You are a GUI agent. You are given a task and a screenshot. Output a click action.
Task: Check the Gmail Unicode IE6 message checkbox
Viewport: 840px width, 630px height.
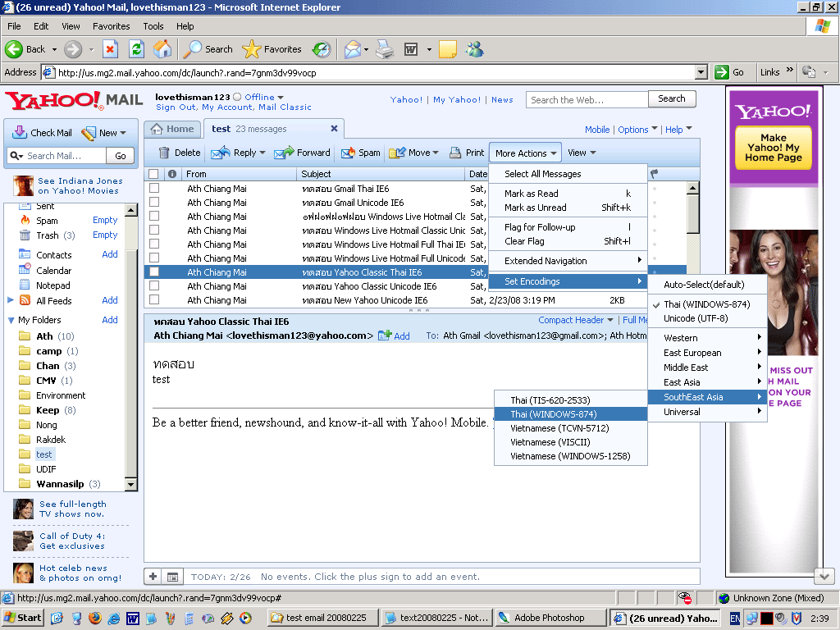[x=154, y=202]
